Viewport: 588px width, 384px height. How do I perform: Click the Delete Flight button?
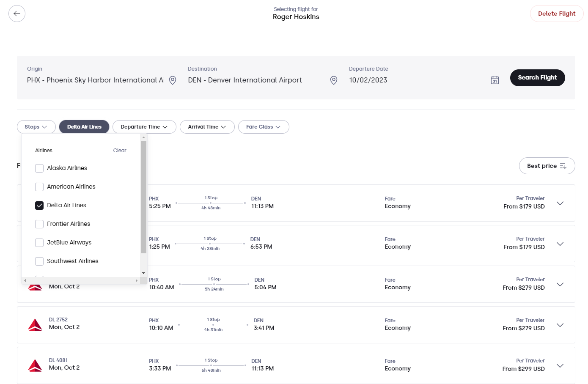pyautogui.click(x=557, y=14)
